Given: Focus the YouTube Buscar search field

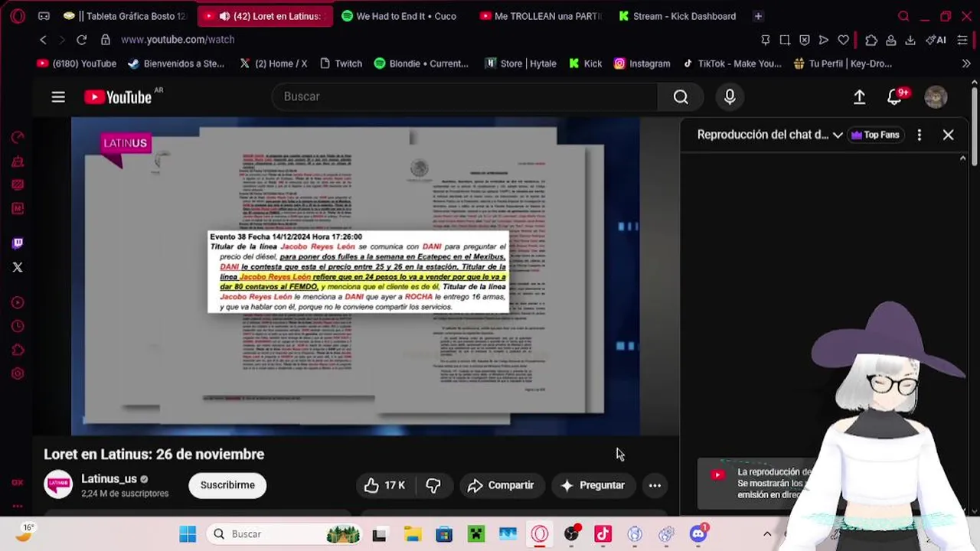Looking at the screenshot, I should (464, 96).
